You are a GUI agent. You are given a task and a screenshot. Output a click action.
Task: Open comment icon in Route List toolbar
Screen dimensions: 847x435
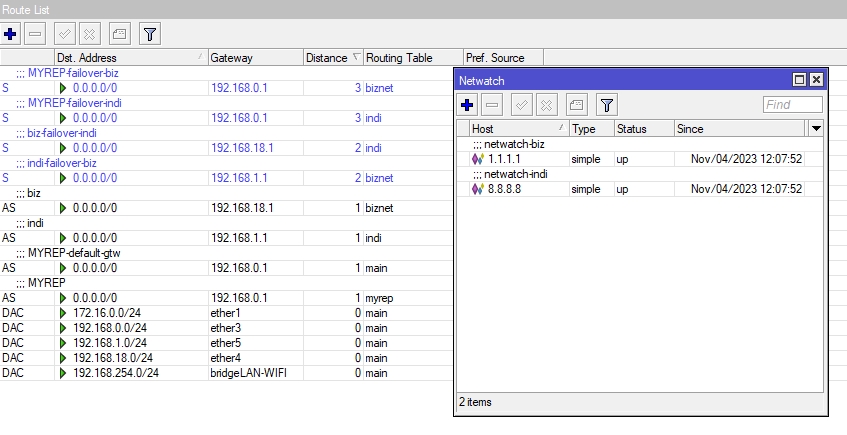tap(119, 34)
